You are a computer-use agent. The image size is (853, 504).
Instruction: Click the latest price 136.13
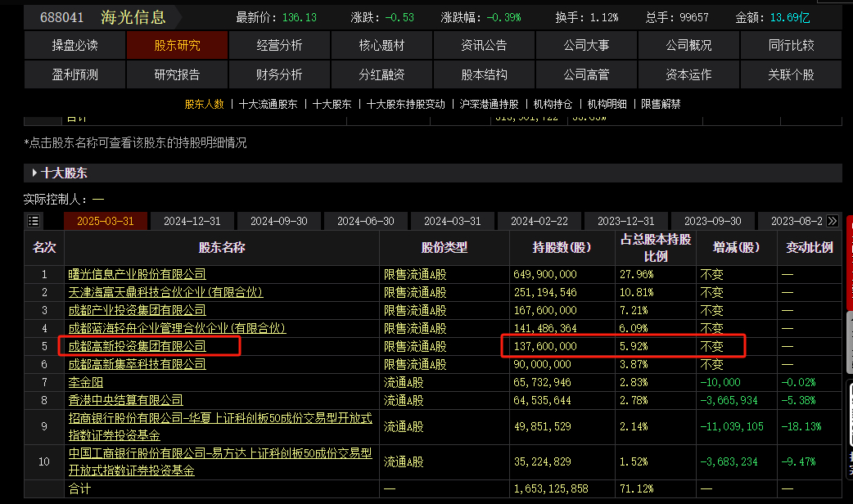point(299,17)
